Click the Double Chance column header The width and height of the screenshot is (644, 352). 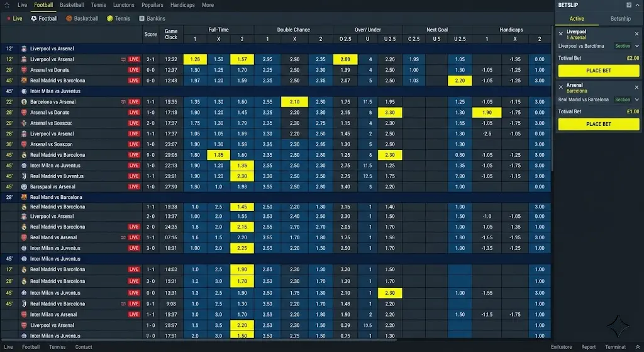tap(293, 30)
